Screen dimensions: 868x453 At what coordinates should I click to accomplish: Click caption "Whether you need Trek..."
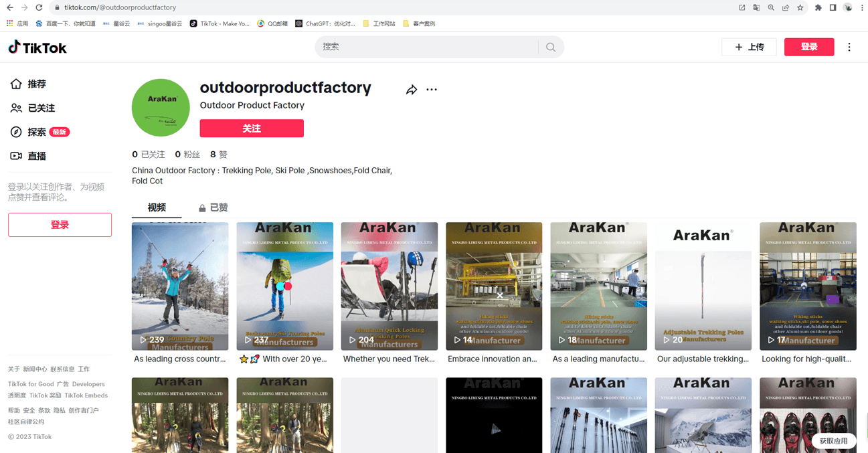(389, 359)
